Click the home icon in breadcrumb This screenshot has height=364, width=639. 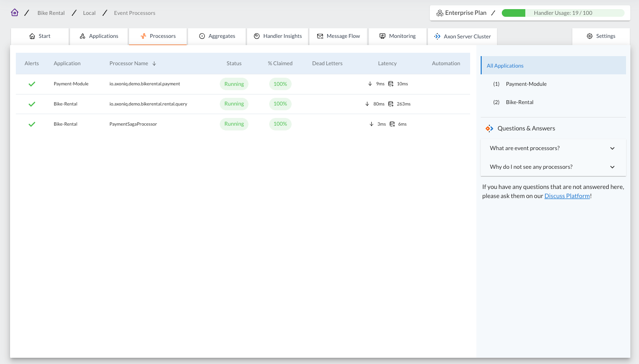coord(14,12)
